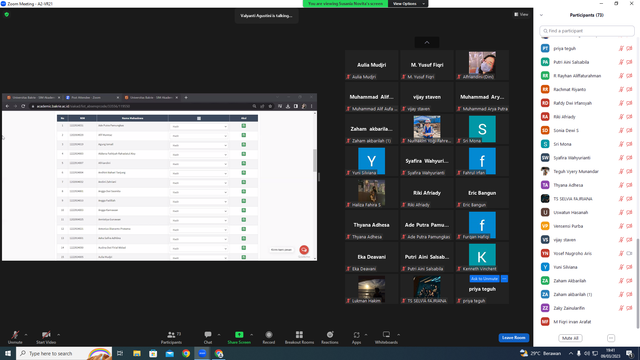Viewport: 640px width, 360px height.
Task: Toggle mic icon beside Venzensi Purba
Action: click(x=621, y=226)
